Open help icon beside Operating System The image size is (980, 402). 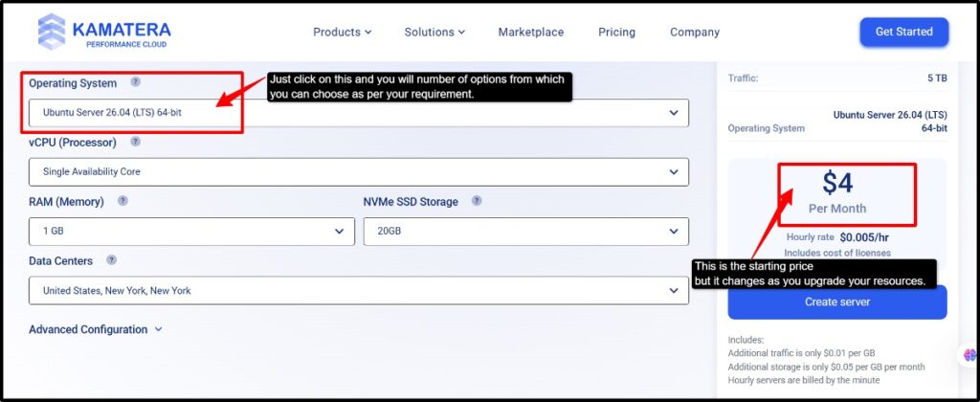point(136,82)
